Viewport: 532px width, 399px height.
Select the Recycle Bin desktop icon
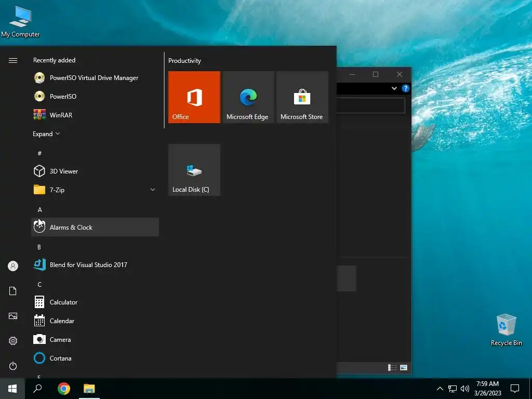pos(506,330)
